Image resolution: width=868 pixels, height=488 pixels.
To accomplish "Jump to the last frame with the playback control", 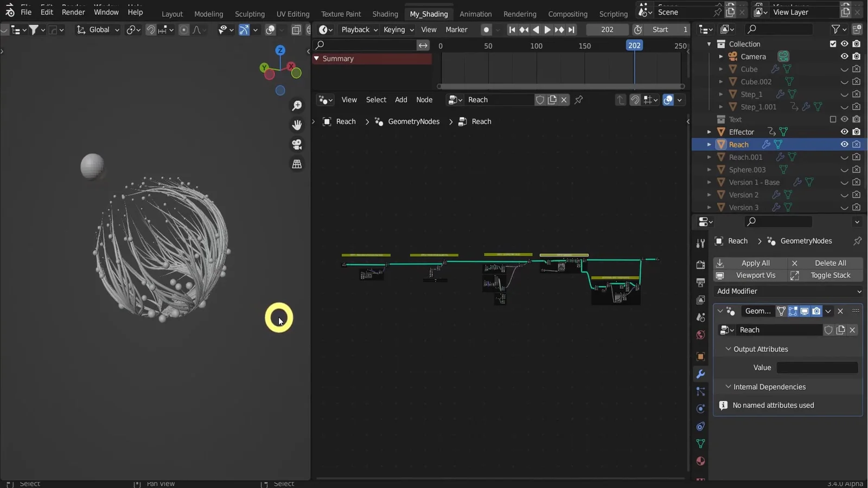I will [x=571, y=30].
